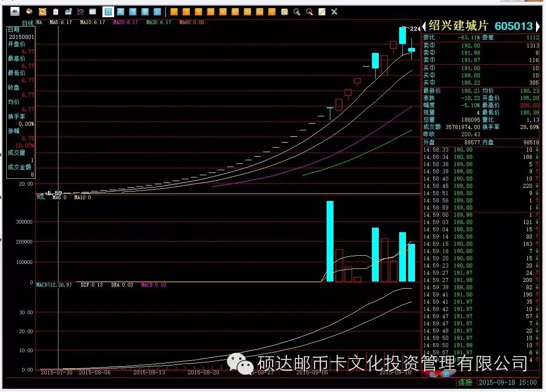This screenshot has height=392, width=546.
Task: Click the 最高价 value 208.00
Action: (530, 105)
